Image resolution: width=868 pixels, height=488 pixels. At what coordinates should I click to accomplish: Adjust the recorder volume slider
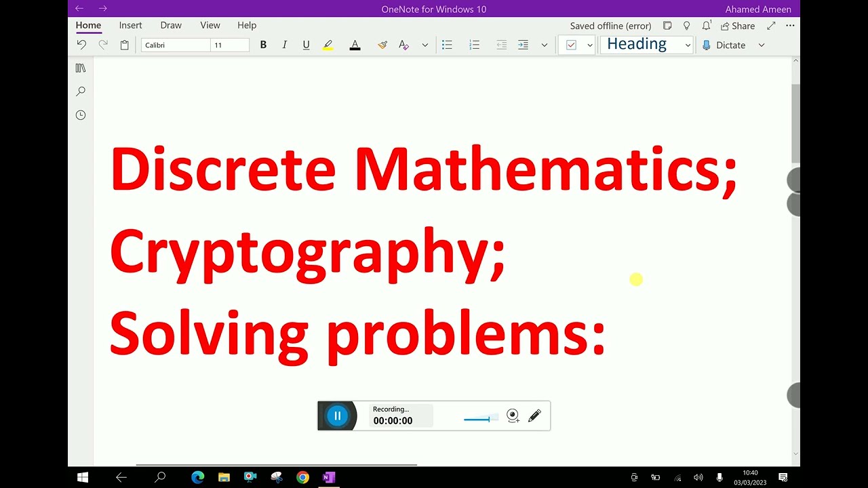coord(481,419)
